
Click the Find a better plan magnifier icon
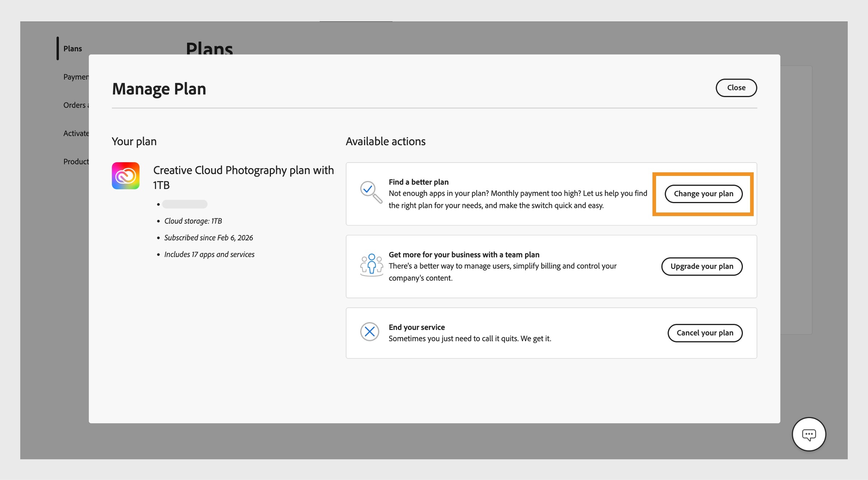click(x=370, y=192)
